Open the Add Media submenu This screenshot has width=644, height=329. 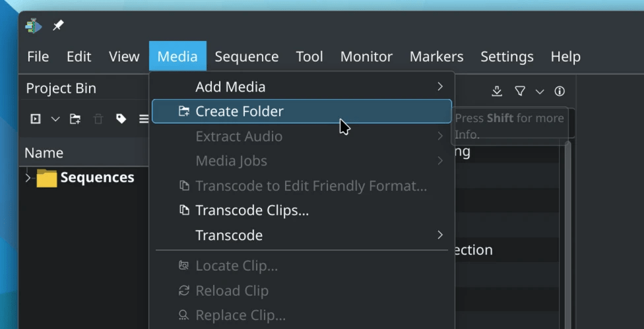pyautogui.click(x=230, y=87)
